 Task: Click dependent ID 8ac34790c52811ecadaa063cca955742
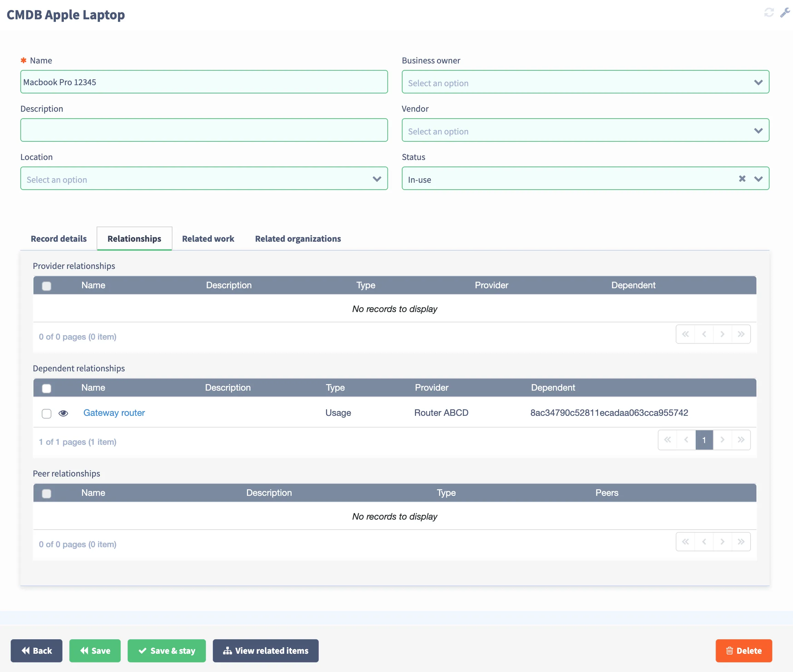click(x=609, y=413)
